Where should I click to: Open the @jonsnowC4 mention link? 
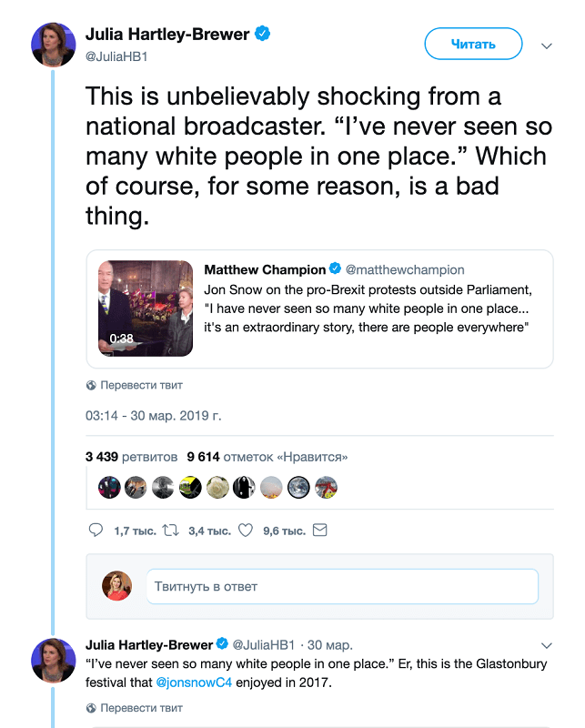tap(194, 682)
